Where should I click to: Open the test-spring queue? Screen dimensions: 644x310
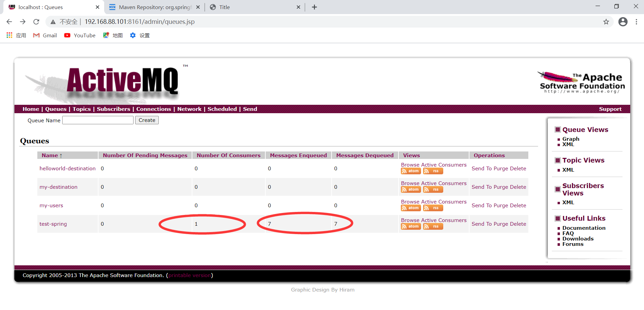(x=53, y=224)
